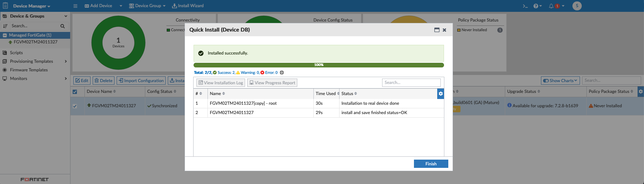Click the upgrade info icon in device row
This screenshot has width=644, height=184.
[x=509, y=105]
